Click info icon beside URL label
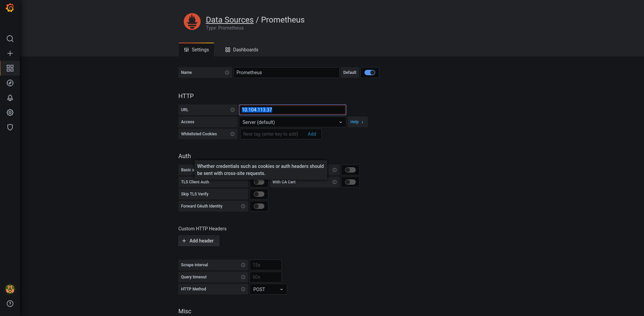The height and width of the screenshot is (316, 644). 232,110
